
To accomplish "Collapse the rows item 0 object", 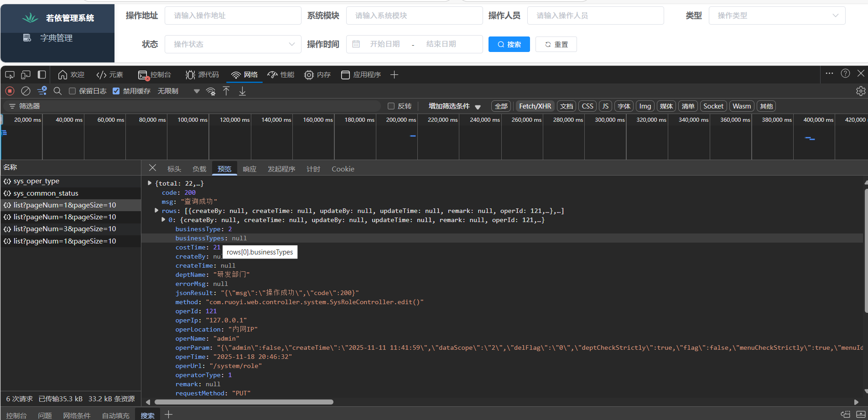I will 163,219.
